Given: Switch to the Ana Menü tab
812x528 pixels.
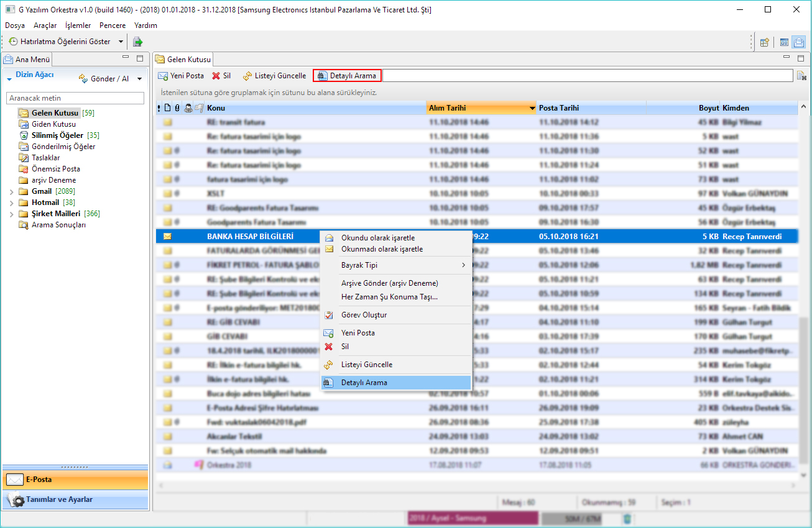Looking at the screenshot, I should (27, 60).
